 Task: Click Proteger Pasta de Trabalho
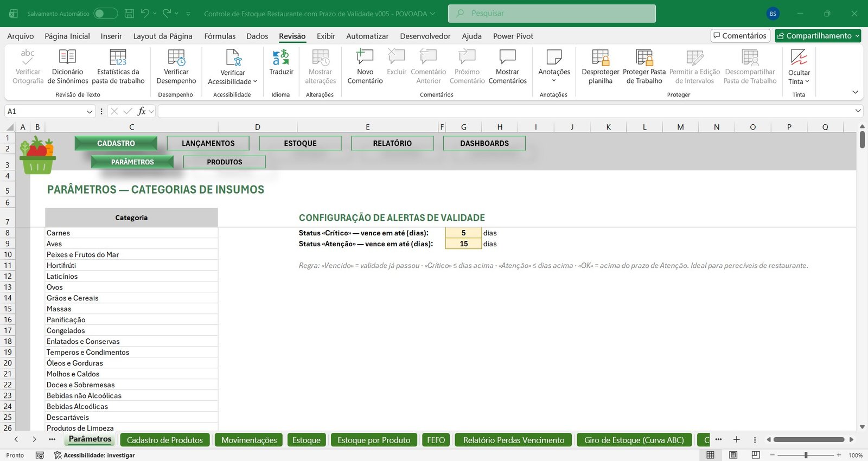tap(644, 67)
